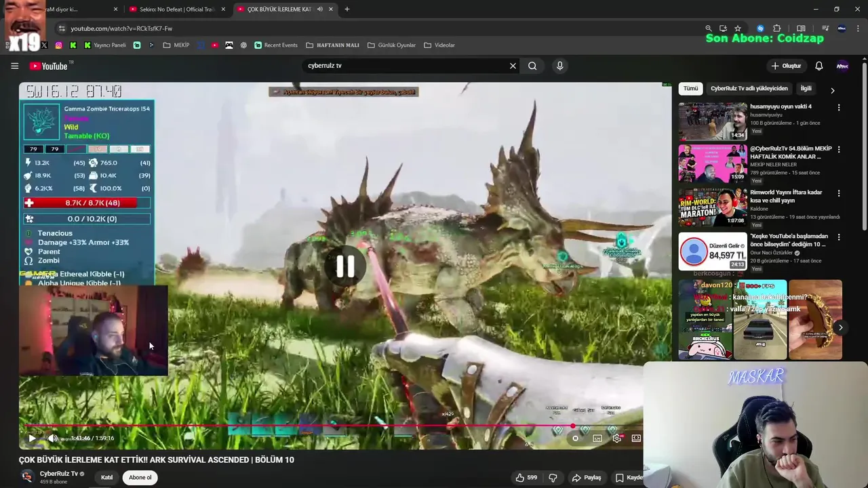Toggle subtitles button in player
868x488 pixels.
pyautogui.click(x=597, y=438)
